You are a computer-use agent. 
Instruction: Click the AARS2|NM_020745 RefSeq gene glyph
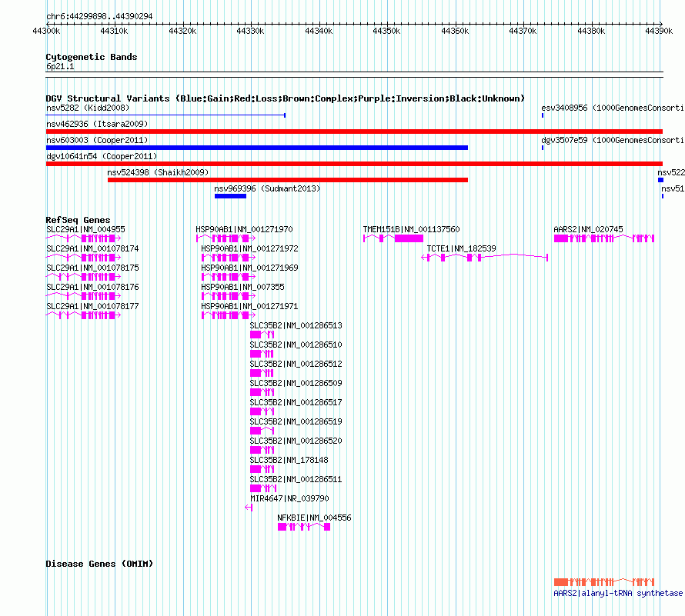point(604,238)
